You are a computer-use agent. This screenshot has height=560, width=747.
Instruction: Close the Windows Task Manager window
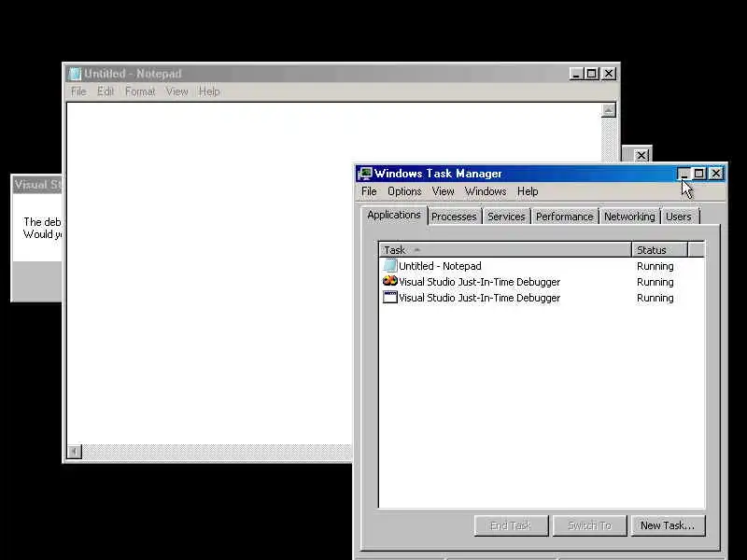(x=716, y=174)
